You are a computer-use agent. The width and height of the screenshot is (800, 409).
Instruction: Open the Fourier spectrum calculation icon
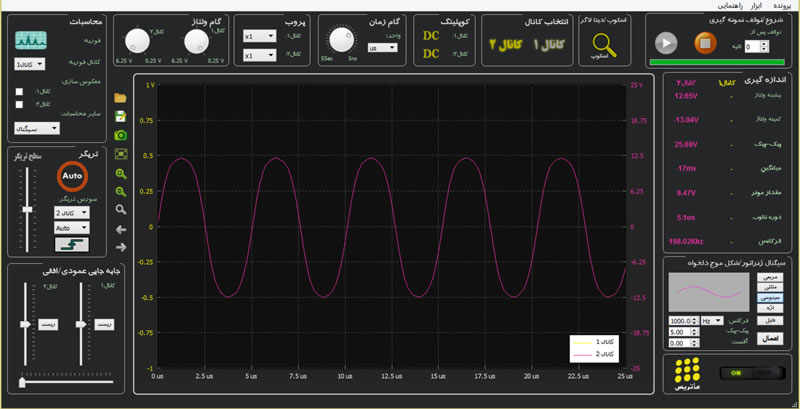(31, 40)
